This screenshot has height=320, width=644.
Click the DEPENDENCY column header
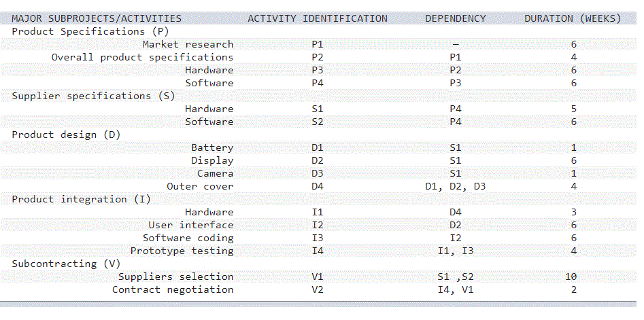coord(456,18)
